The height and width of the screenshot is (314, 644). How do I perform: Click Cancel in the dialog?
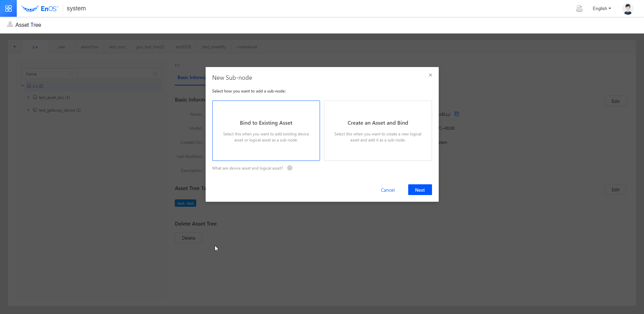click(388, 190)
